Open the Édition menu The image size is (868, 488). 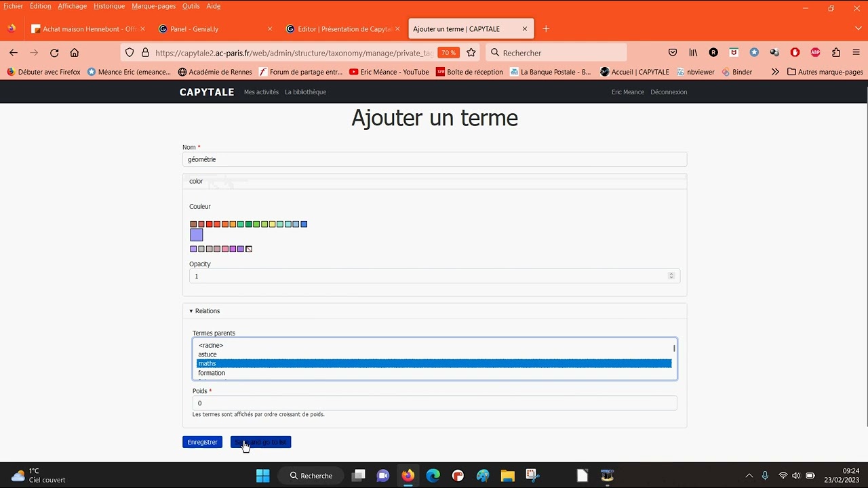pos(40,6)
